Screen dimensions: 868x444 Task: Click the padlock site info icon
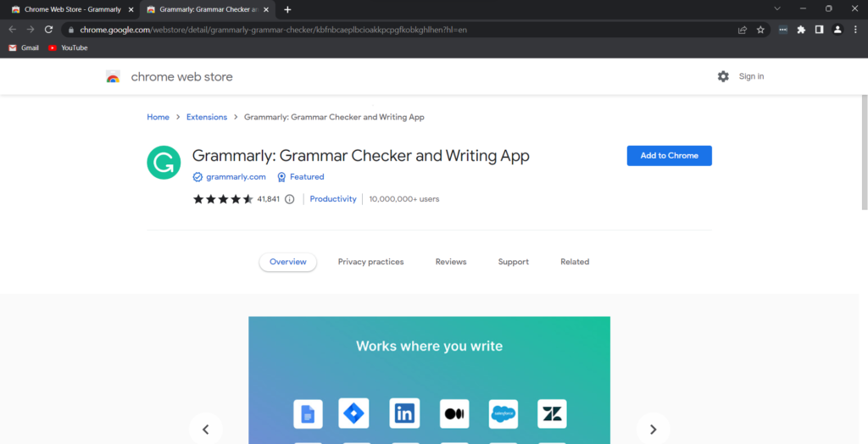point(71,30)
